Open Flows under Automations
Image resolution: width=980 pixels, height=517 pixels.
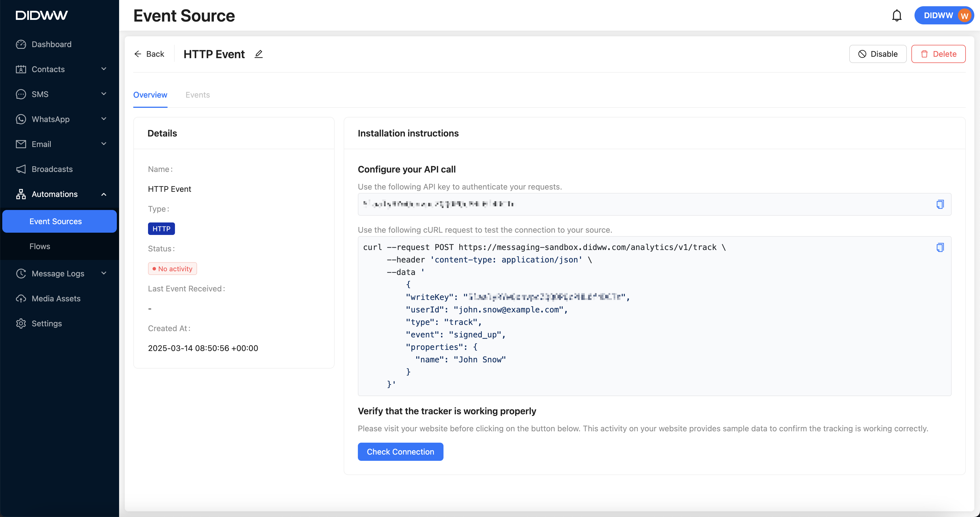40,246
